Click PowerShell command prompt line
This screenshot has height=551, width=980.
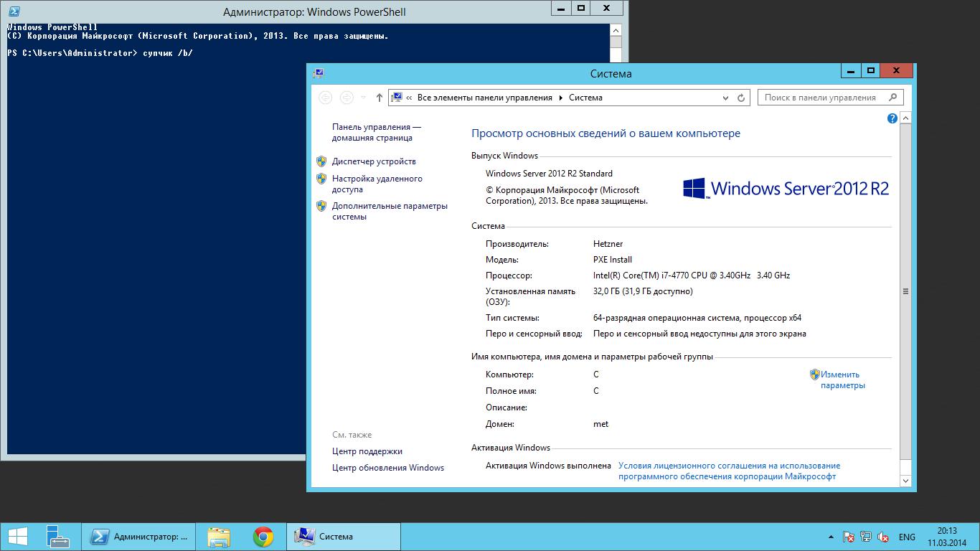pyautogui.click(x=100, y=53)
